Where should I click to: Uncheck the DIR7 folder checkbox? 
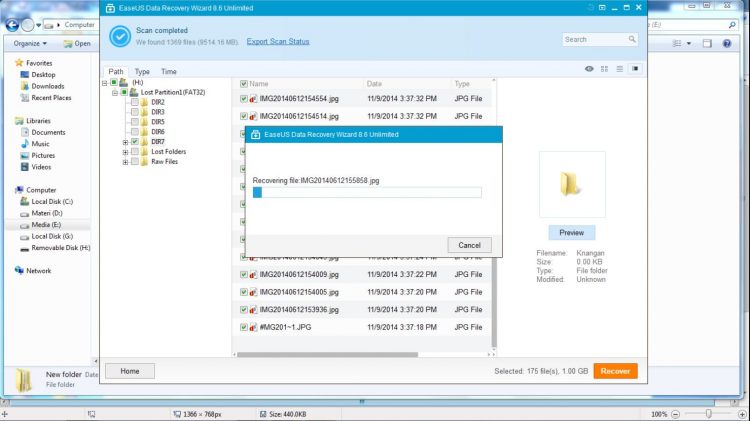pos(135,142)
